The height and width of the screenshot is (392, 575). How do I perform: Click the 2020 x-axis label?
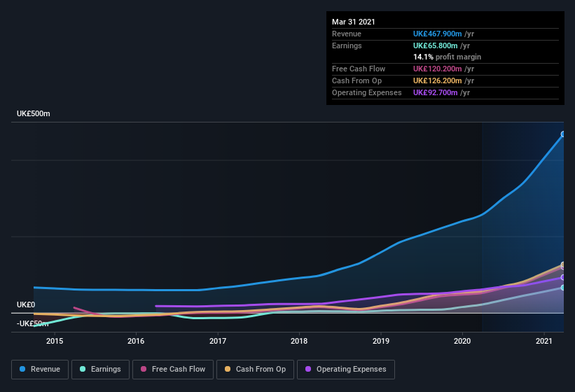(462, 341)
